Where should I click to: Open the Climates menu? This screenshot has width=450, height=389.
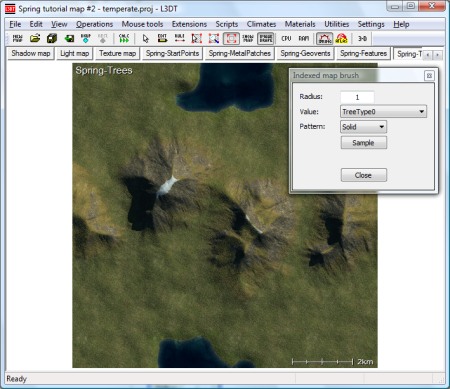pos(261,24)
